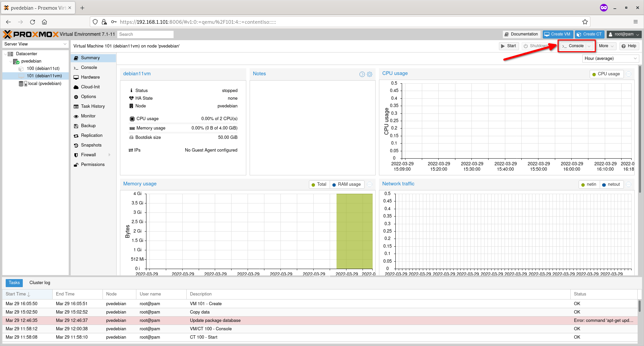644x346 pixels.
Task: Switch to the Tasks tab
Action: click(14, 283)
